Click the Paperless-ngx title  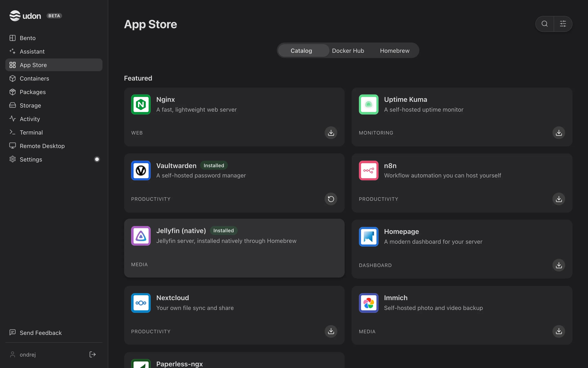click(179, 364)
